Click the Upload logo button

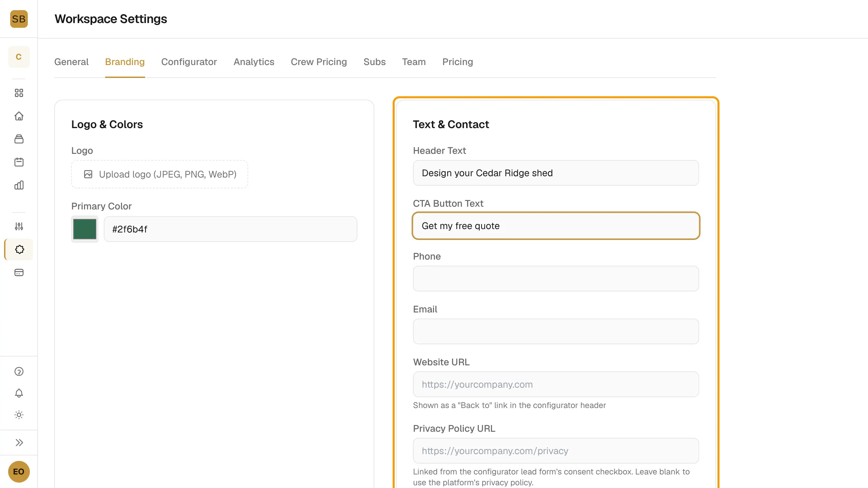click(x=159, y=174)
